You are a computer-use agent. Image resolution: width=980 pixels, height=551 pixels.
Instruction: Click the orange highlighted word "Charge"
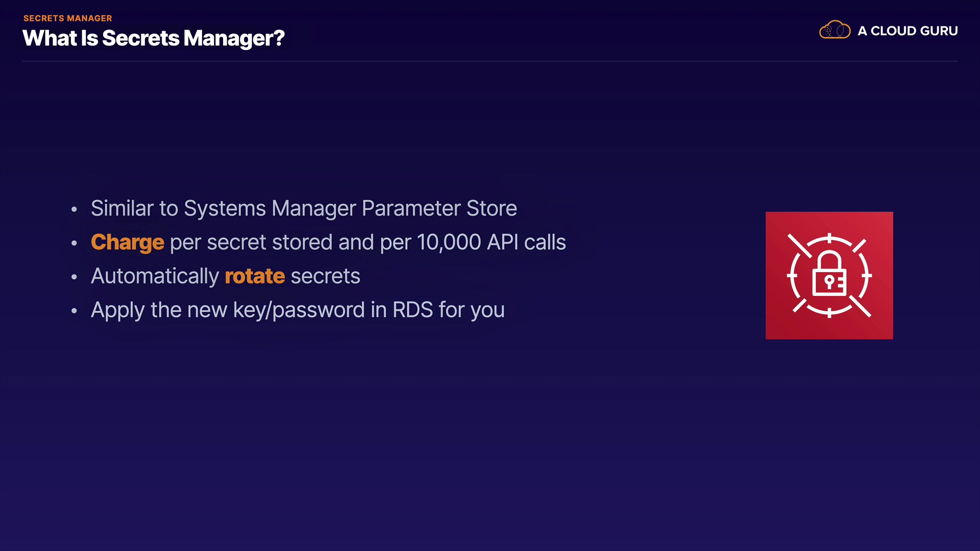pos(127,242)
